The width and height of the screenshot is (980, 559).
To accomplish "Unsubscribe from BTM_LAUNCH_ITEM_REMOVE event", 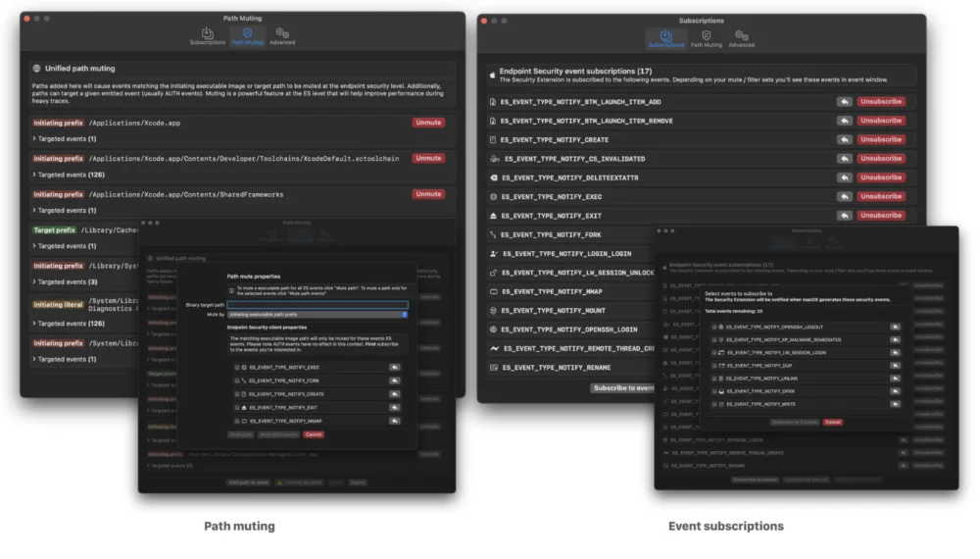I will pyautogui.click(x=881, y=121).
